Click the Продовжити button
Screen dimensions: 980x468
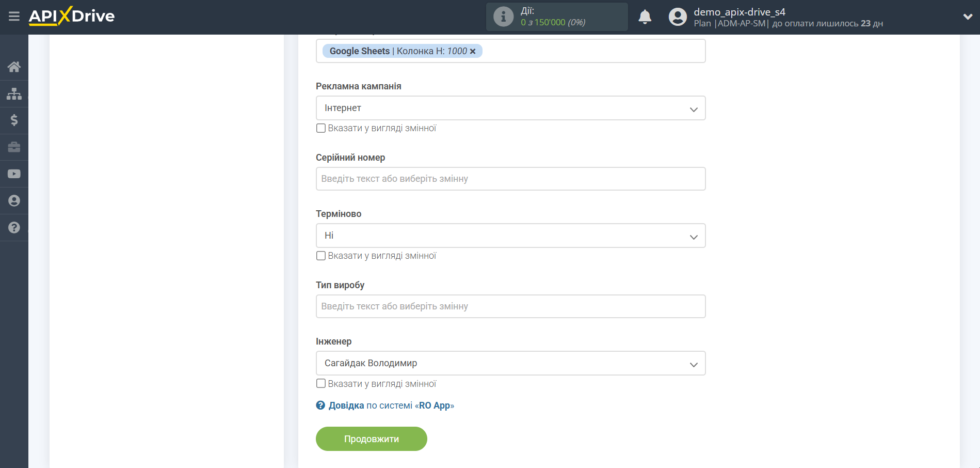coord(371,439)
